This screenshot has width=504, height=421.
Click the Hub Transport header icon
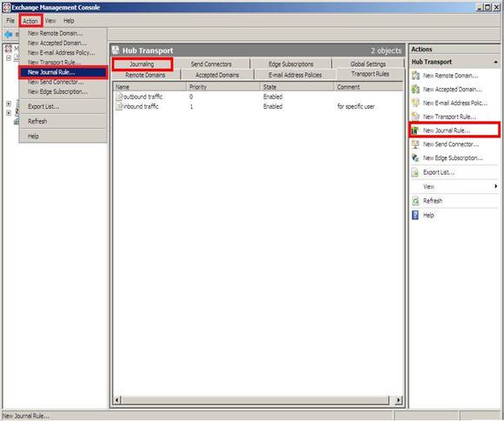click(116, 50)
